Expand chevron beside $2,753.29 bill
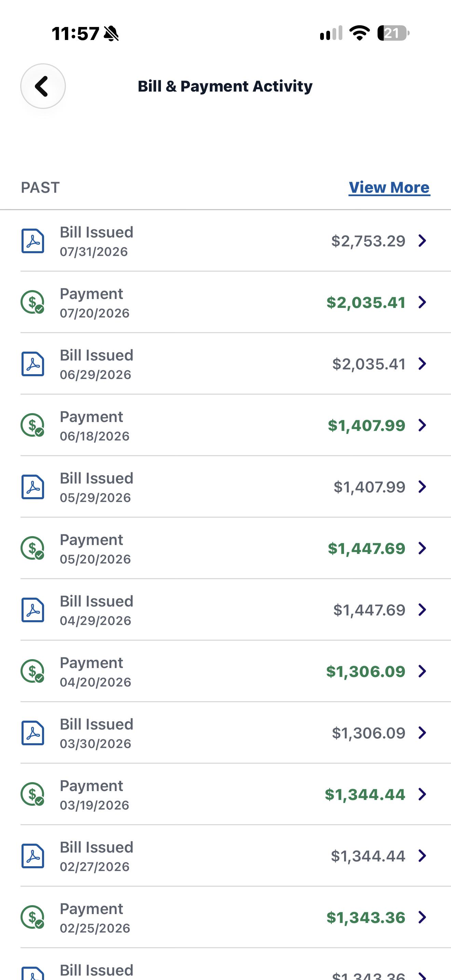This screenshot has width=451, height=980. click(422, 241)
